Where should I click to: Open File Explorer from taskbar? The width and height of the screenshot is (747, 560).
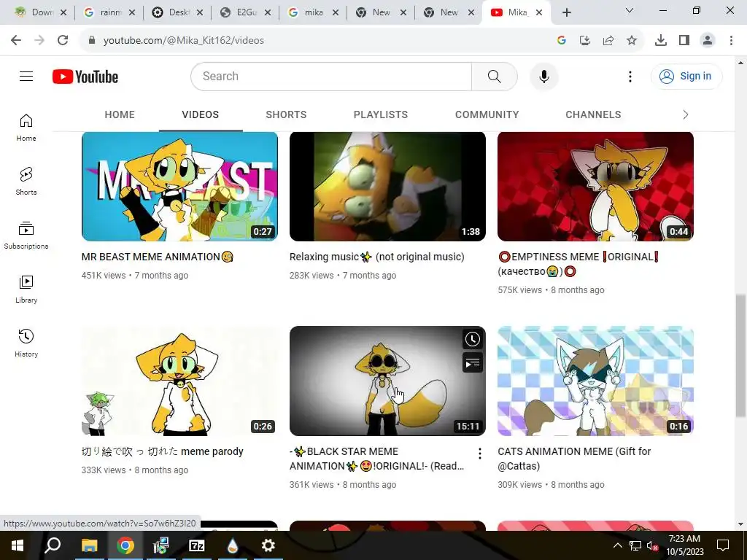click(x=89, y=545)
